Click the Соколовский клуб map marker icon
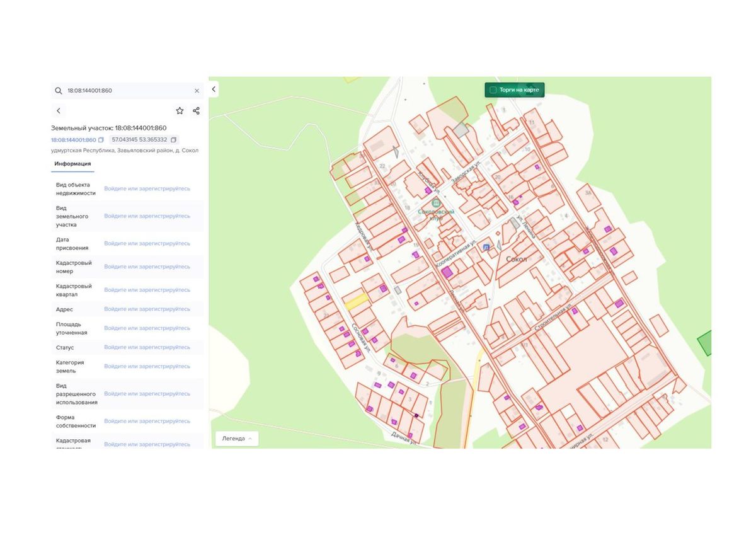756x535 pixels. click(x=436, y=204)
